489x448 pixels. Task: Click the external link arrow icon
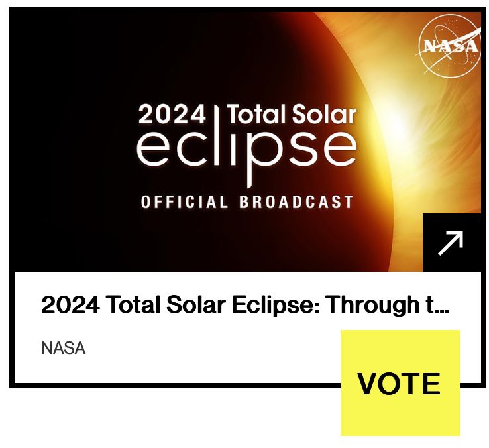pyautogui.click(x=451, y=243)
